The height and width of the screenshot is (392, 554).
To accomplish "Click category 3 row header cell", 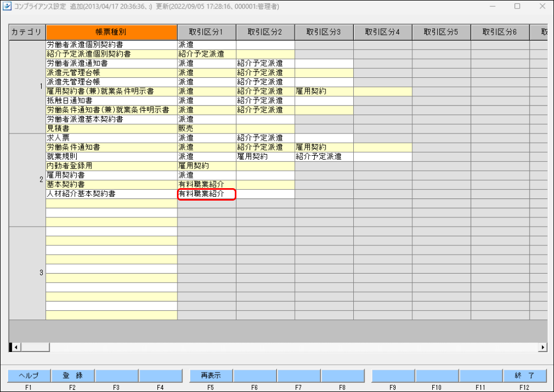I will point(27,274).
